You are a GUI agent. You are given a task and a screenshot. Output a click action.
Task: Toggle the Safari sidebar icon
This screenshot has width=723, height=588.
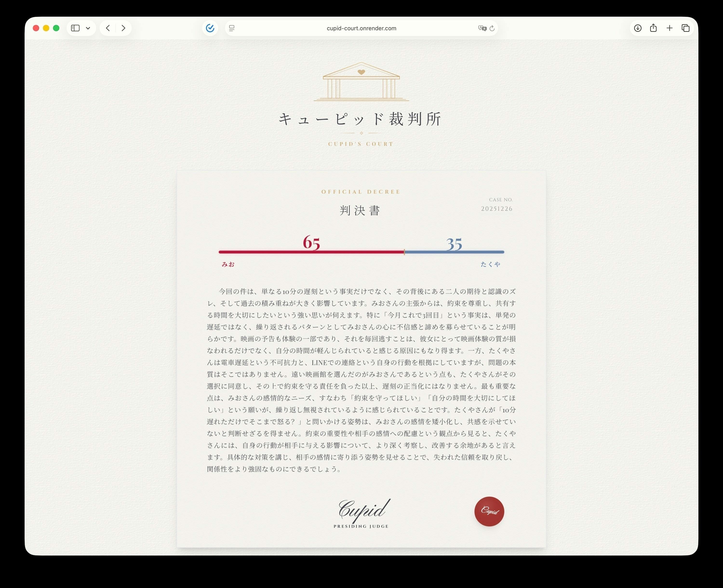coord(75,28)
